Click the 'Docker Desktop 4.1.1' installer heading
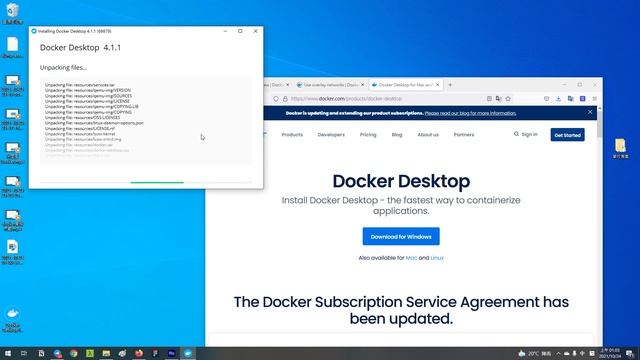Viewport: 640px width, 360px height. point(80,48)
